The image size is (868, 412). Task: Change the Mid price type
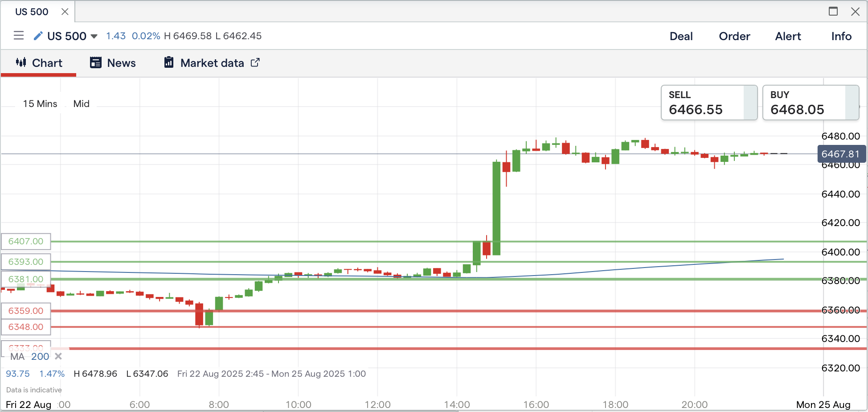pyautogui.click(x=81, y=104)
